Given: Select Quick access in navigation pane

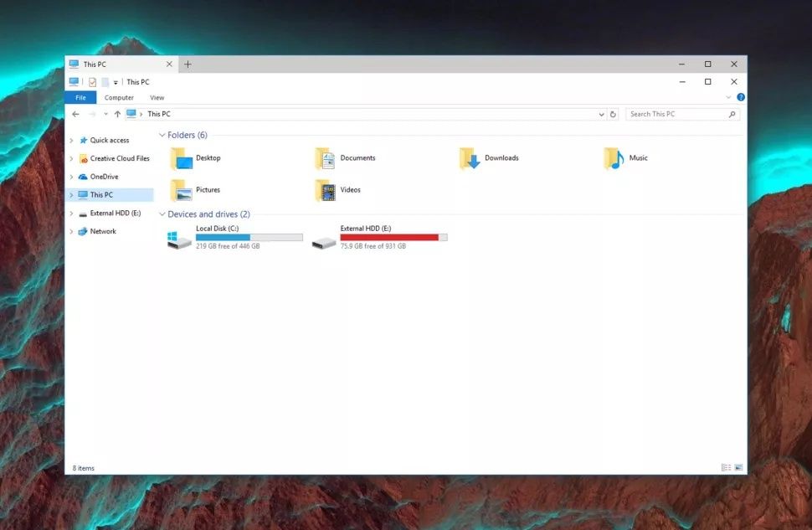Looking at the screenshot, I should click(x=110, y=141).
